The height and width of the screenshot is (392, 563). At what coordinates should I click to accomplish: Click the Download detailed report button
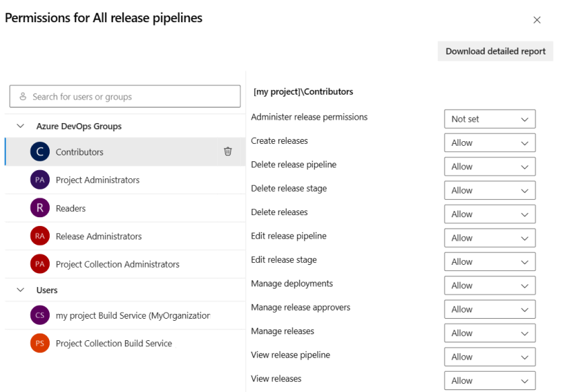pyautogui.click(x=495, y=51)
